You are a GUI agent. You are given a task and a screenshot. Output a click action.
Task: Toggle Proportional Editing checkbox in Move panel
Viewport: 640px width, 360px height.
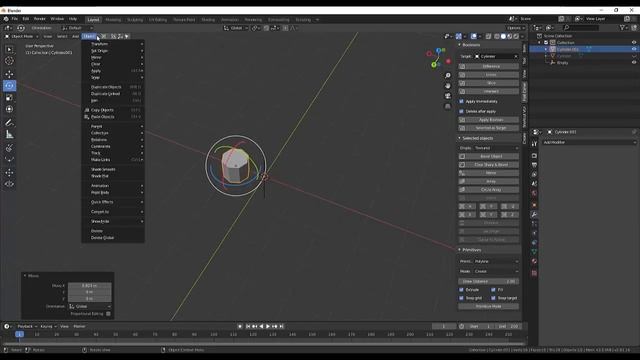tap(108, 314)
